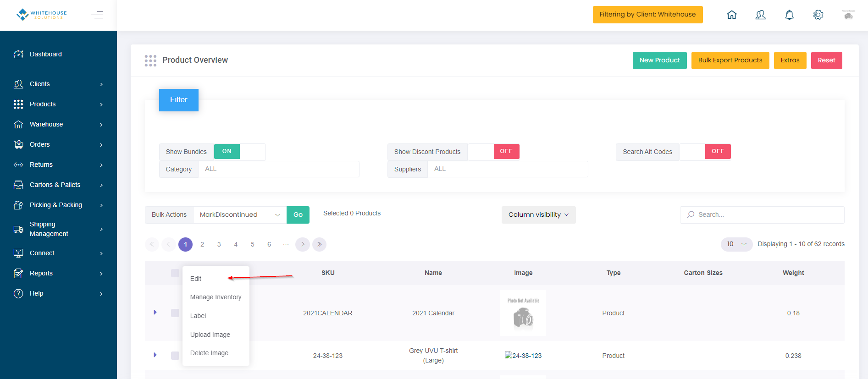Check the 24-38-123 row checkbox
The height and width of the screenshot is (379, 868).
[175, 356]
